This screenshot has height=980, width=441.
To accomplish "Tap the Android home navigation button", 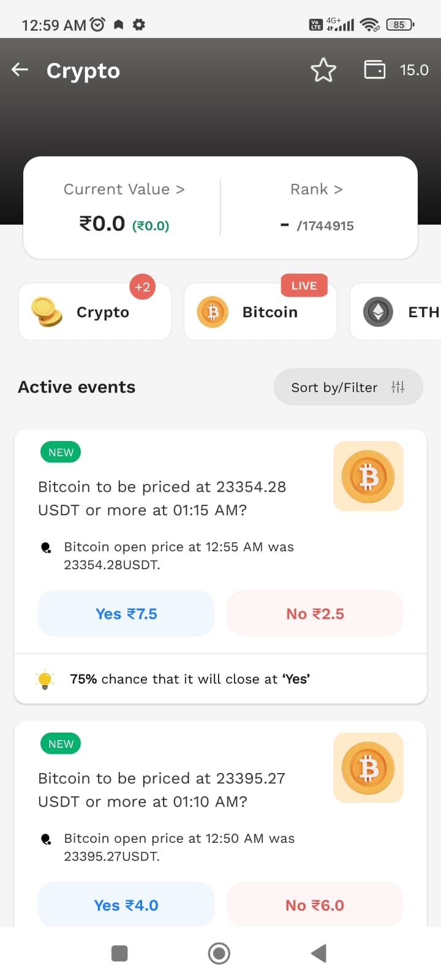I will tap(219, 953).
